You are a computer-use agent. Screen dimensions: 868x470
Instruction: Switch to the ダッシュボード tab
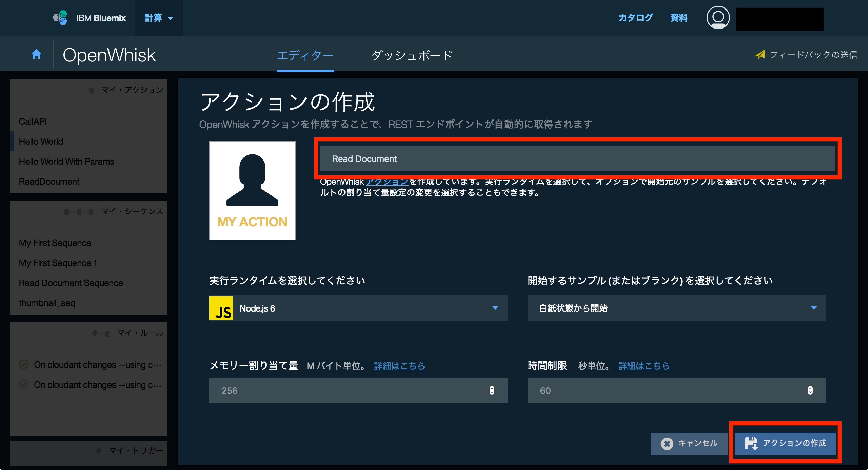pyautogui.click(x=412, y=55)
